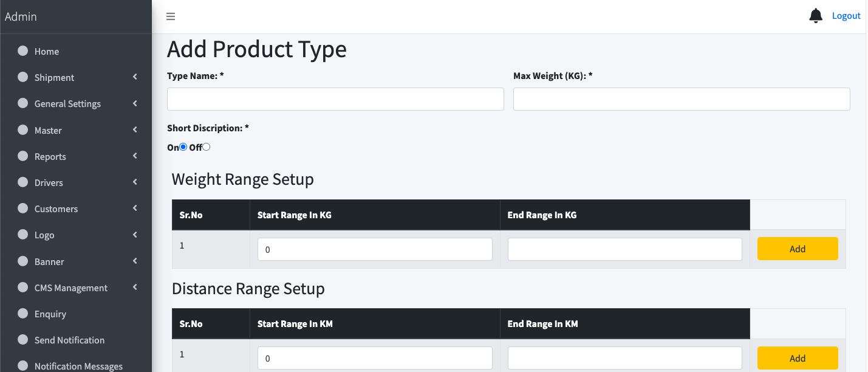Select the Off radio button
Viewport: 868px width, 372px height.
(206, 146)
